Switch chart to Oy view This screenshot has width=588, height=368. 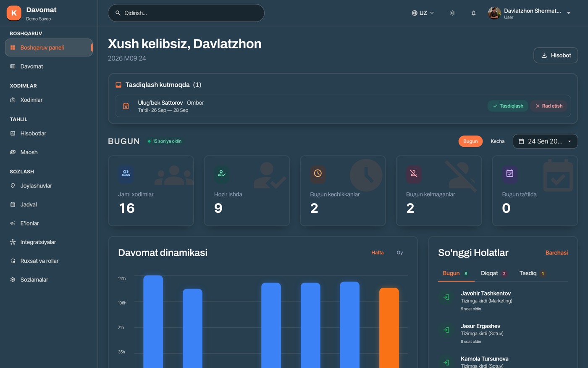[400, 253]
